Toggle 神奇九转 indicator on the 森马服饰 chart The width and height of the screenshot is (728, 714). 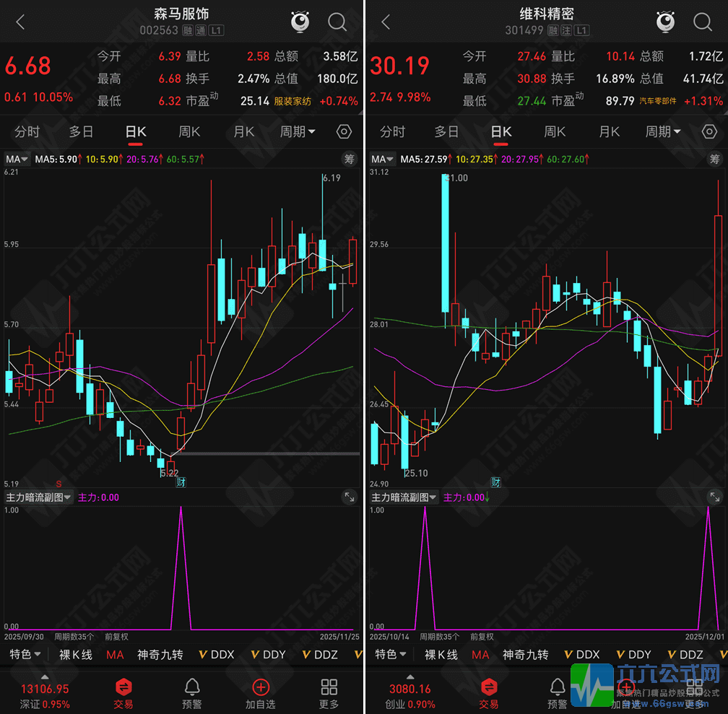coord(160,655)
